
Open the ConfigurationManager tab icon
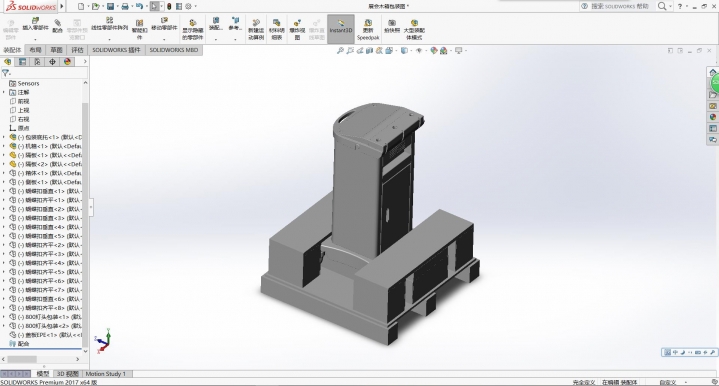click(x=38, y=61)
